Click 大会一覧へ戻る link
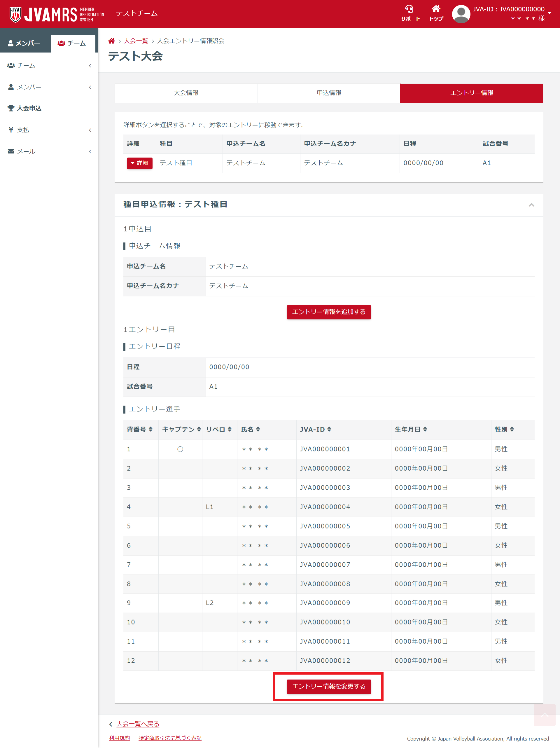This screenshot has width=560, height=749. pyautogui.click(x=137, y=724)
